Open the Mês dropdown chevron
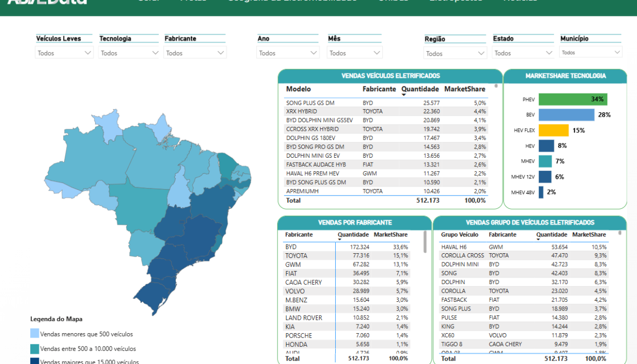 [x=377, y=53]
